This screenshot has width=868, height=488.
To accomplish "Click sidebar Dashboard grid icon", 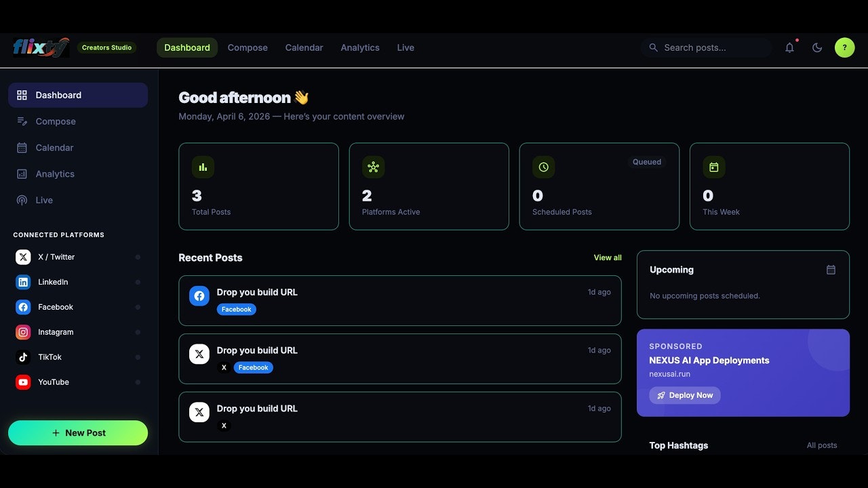I will click(22, 95).
